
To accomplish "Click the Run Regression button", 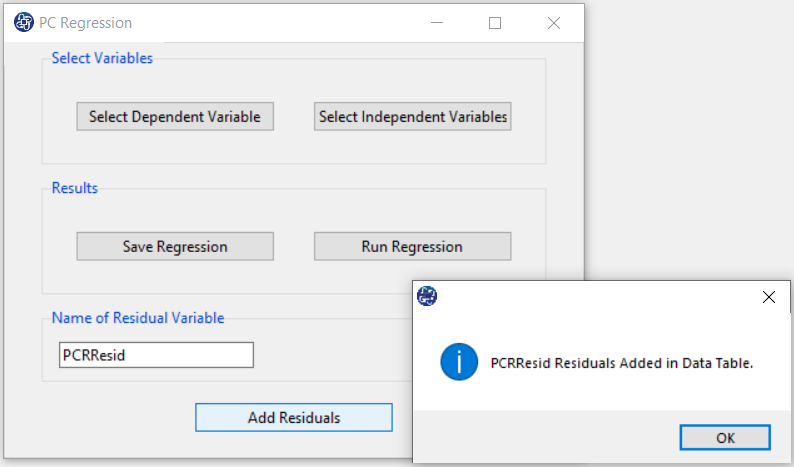I will click(x=413, y=247).
